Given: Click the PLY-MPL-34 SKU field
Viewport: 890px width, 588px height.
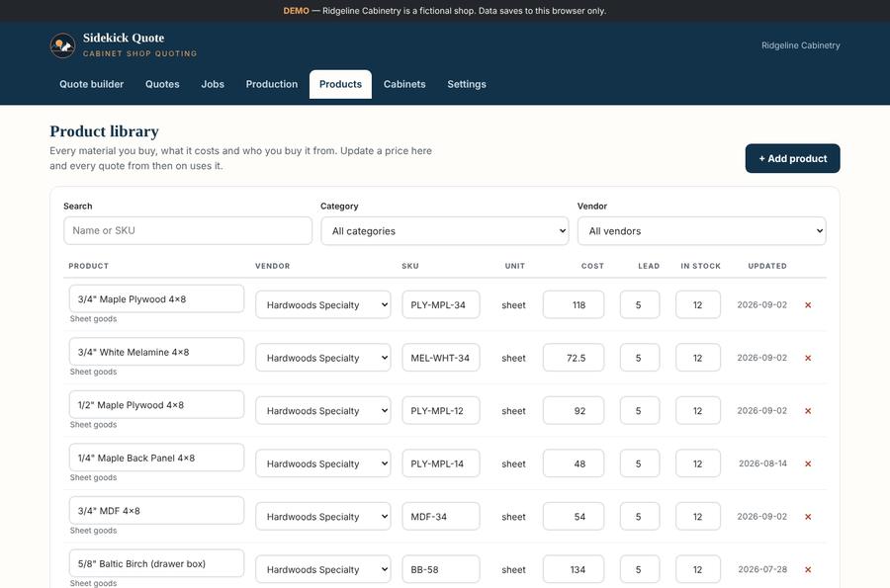Looking at the screenshot, I should 441,305.
